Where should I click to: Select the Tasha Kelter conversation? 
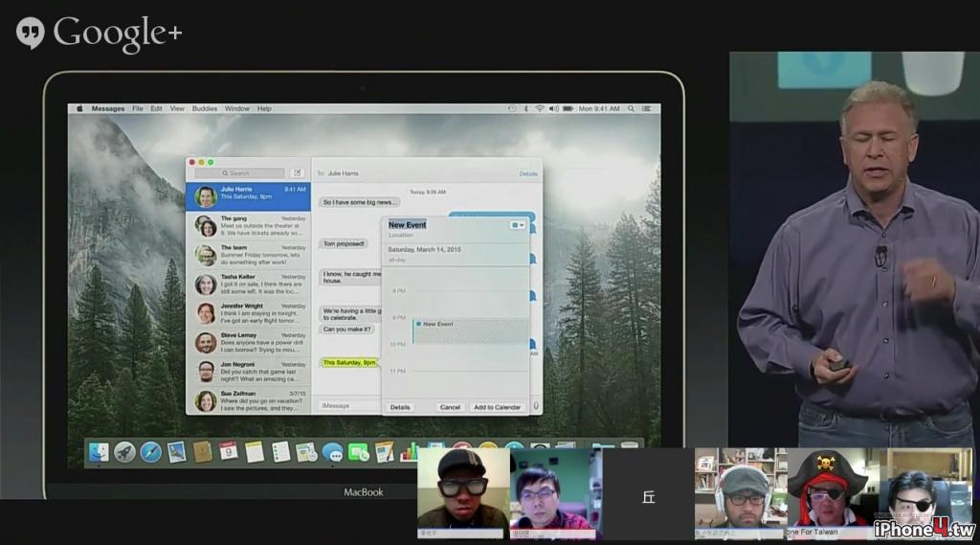click(248, 284)
